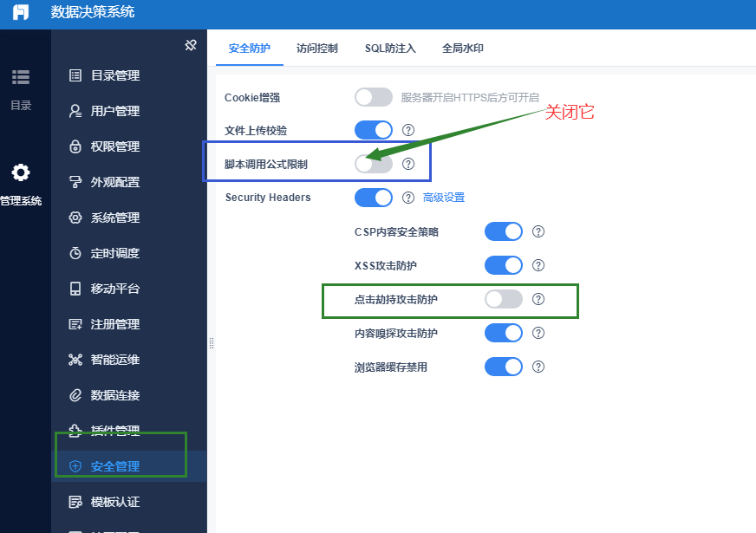The height and width of the screenshot is (533, 756).
Task: Click the 安全管理 shield icon
Action: pos(75,466)
